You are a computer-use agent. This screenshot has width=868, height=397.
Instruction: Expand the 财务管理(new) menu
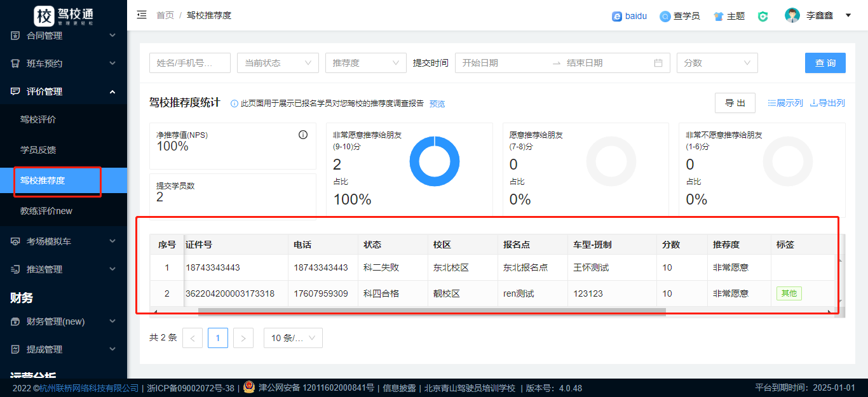[x=112, y=321]
